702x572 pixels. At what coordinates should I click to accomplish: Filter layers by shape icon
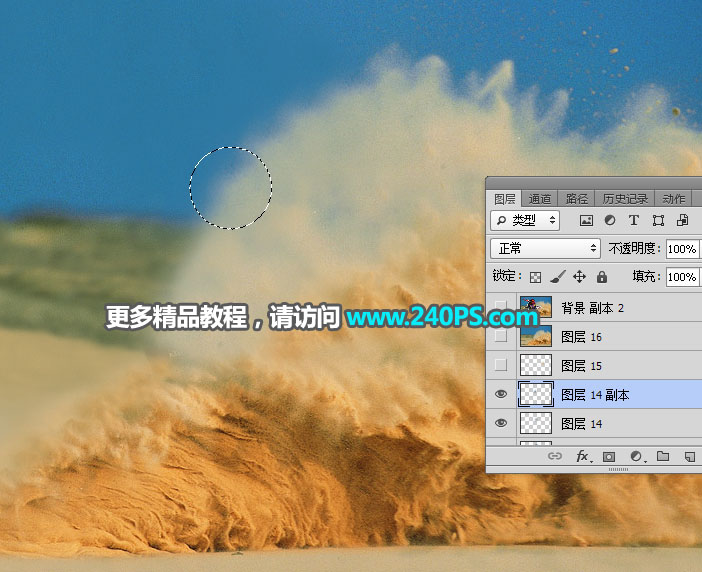point(658,220)
